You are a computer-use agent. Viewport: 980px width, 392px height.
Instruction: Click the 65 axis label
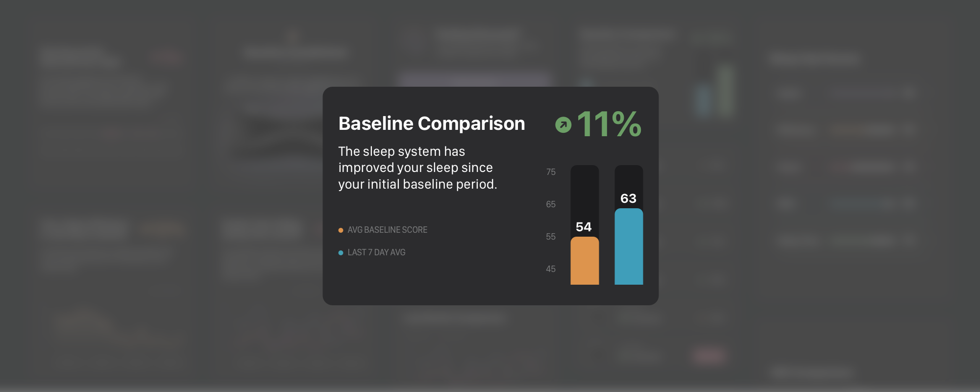[551, 204]
